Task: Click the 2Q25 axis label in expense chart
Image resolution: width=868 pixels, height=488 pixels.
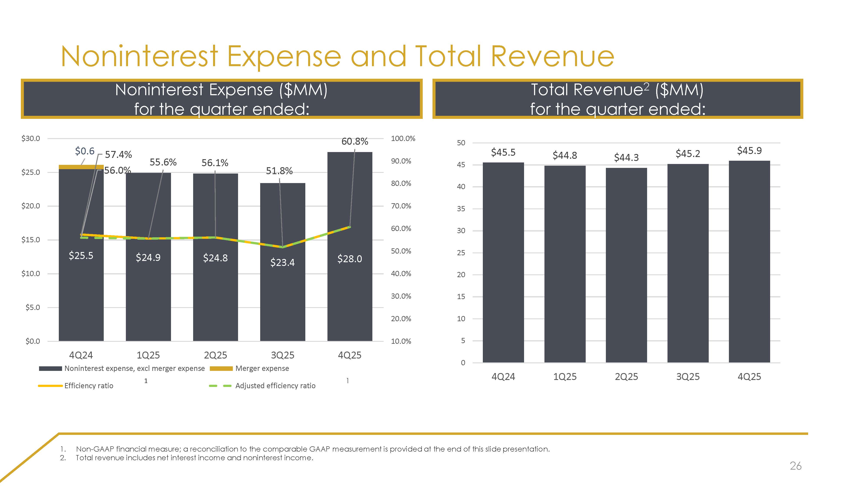Action: point(215,355)
